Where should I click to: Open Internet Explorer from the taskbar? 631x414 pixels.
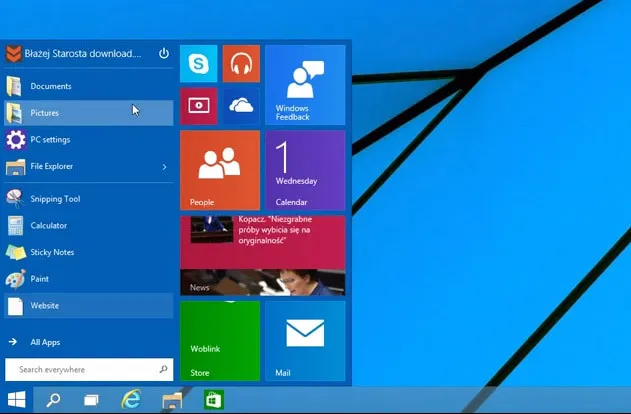point(130,400)
